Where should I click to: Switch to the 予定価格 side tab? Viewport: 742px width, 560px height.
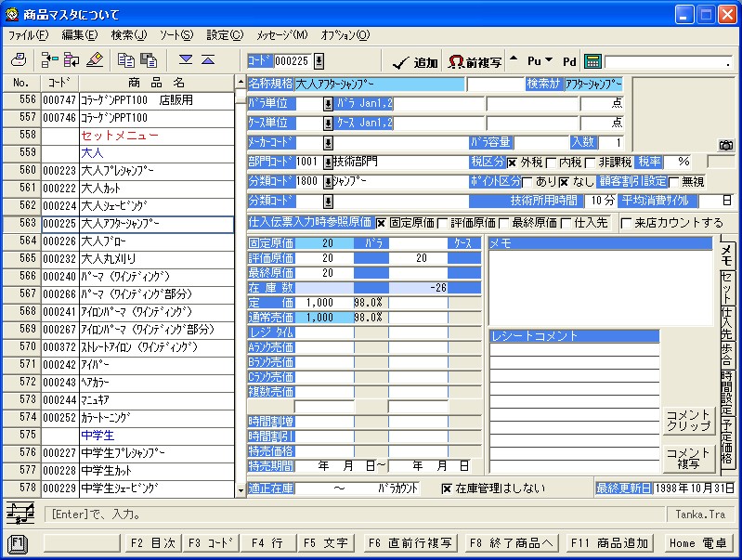pos(726,444)
